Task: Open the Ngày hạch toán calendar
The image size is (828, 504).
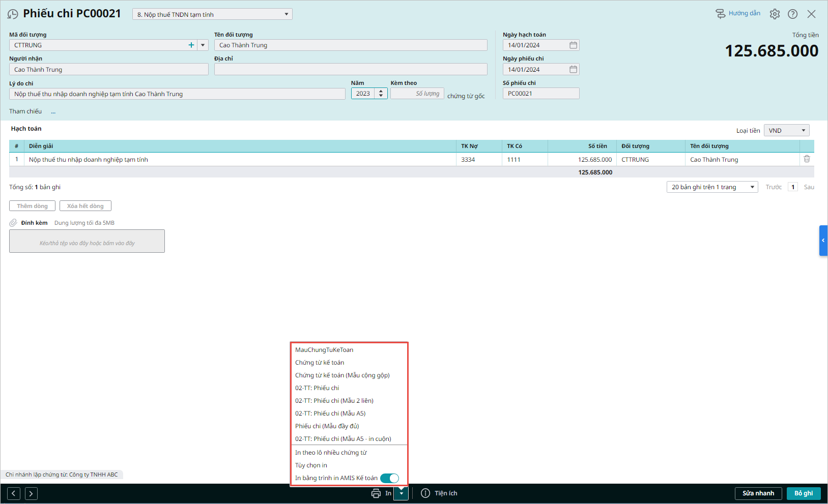Action: (573, 45)
